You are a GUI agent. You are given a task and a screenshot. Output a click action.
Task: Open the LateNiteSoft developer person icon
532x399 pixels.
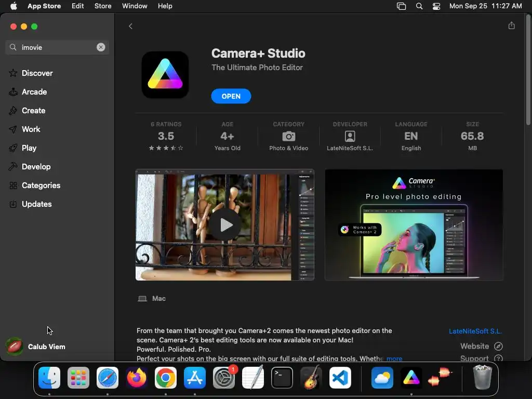click(x=350, y=136)
